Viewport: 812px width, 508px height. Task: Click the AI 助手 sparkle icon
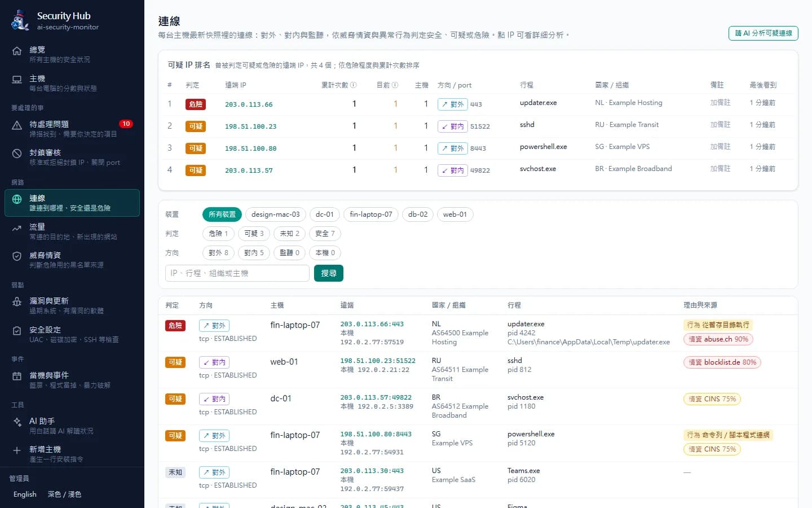[x=17, y=422]
